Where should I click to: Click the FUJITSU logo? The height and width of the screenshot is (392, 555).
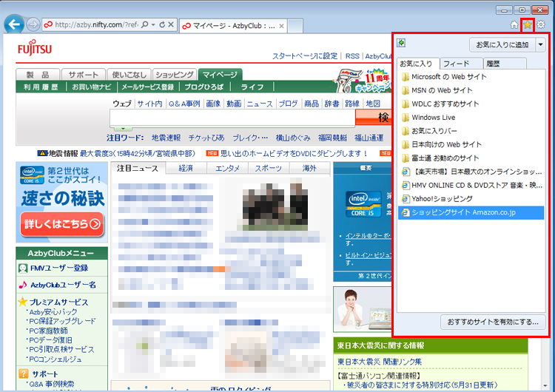pos(35,48)
